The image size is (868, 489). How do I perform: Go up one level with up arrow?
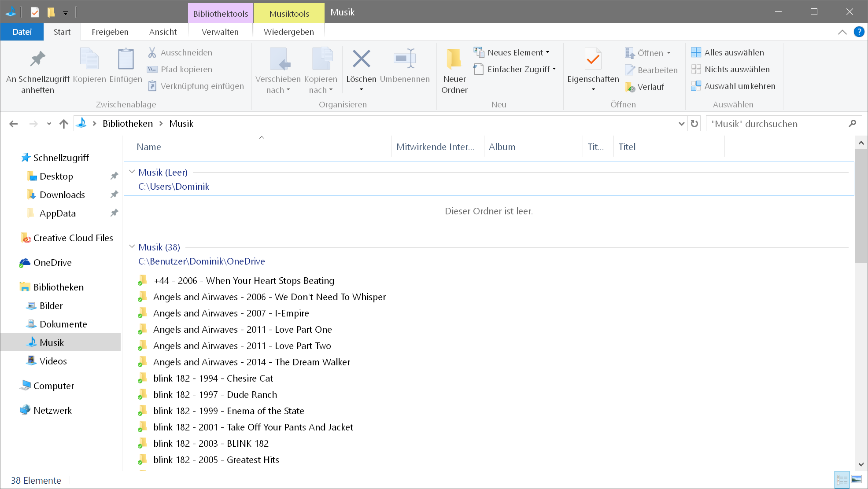click(64, 124)
